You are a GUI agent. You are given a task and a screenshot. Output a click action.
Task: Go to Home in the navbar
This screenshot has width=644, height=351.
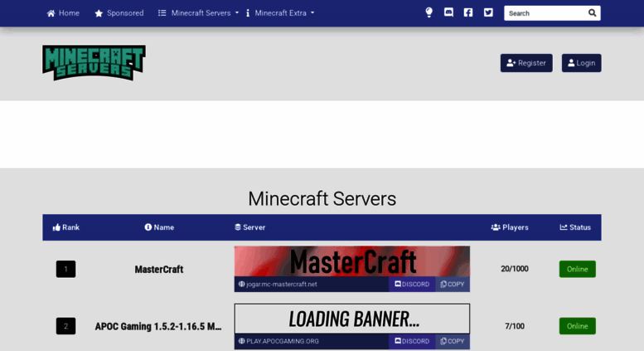click(63, 13)
